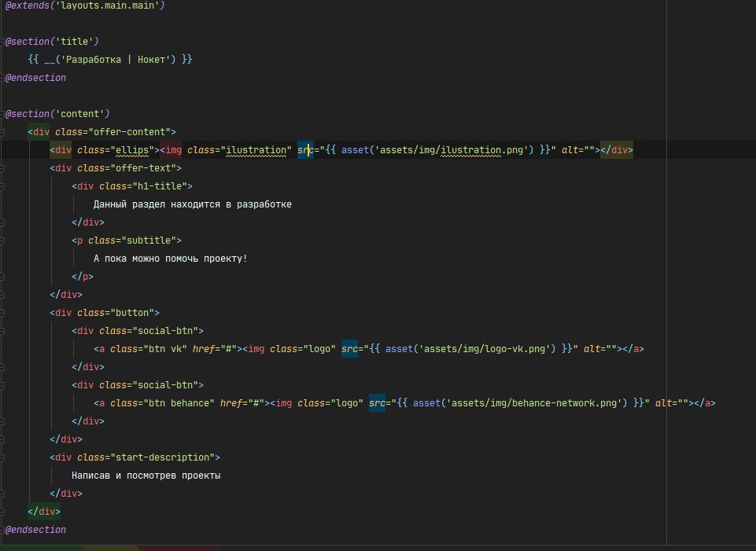The image size is (756, 551).
Task: Click the underlined "ilustration" class value
Action: pyautogui.click(x=256, y=150)
